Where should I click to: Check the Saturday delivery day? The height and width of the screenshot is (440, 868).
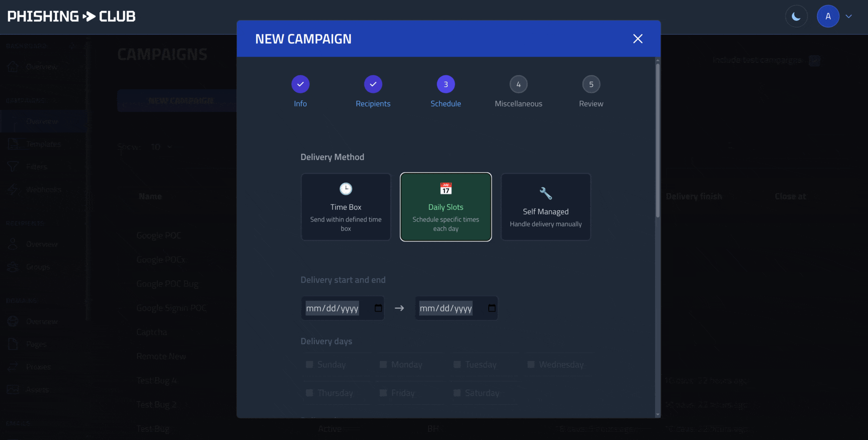coord(457,393)
